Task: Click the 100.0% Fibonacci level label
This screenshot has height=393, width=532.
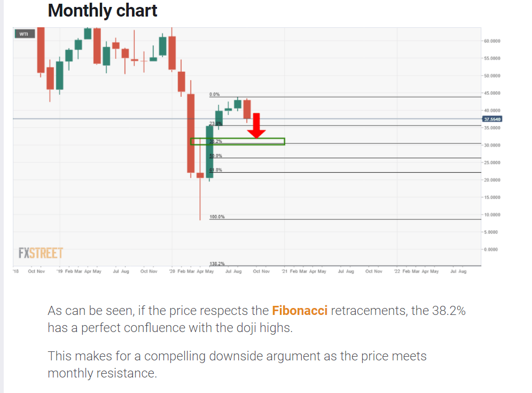Action: tap(217, 217)
